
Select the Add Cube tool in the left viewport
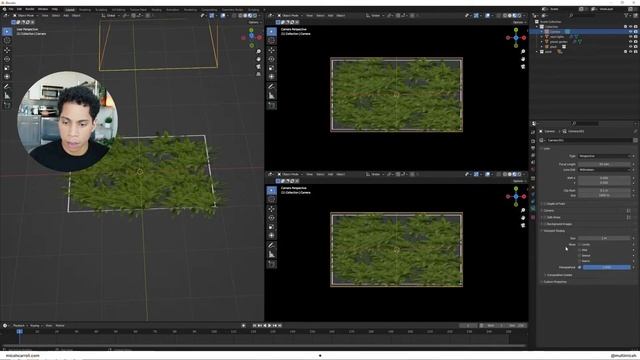pos(7,105)
